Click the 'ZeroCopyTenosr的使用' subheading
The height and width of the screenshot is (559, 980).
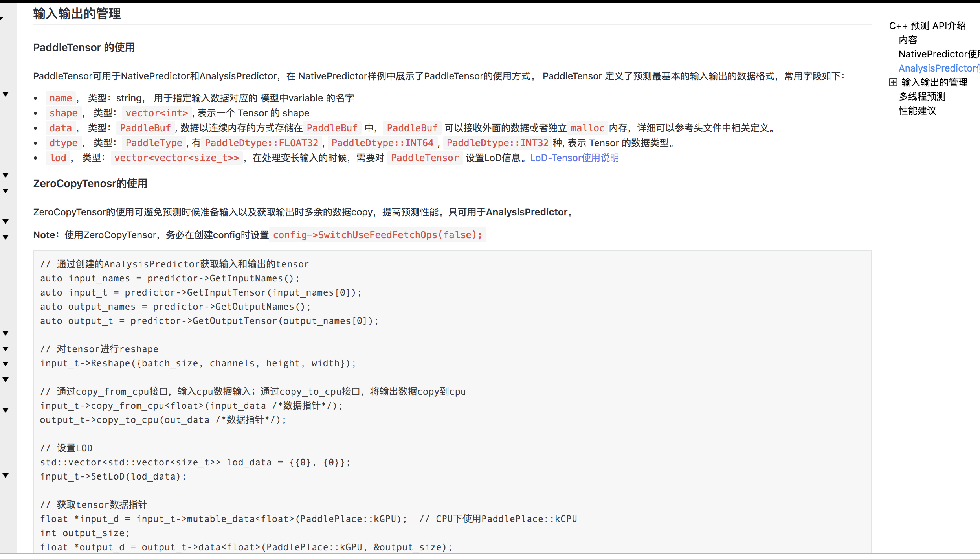tap(90, 184)
